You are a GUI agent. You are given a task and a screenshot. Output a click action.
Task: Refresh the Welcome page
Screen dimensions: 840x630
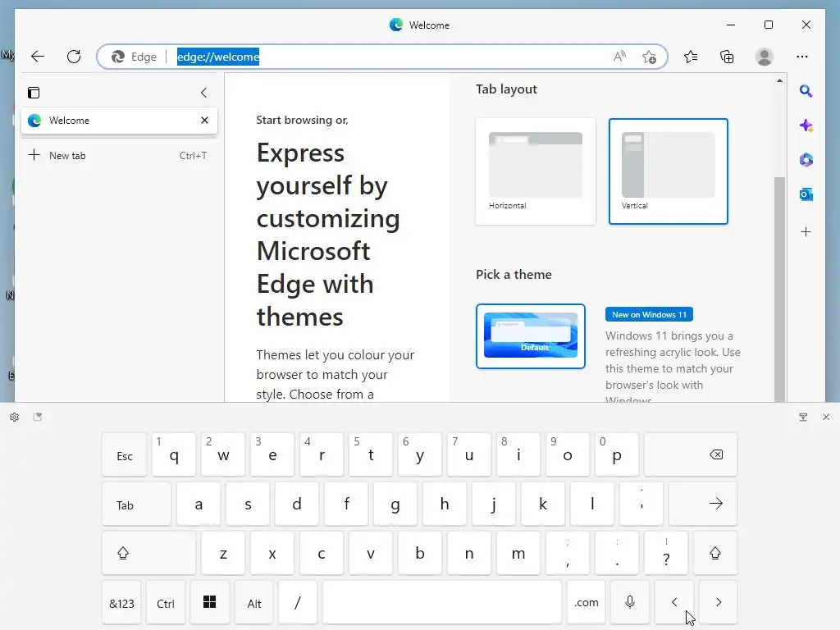(x=74, y=57)
